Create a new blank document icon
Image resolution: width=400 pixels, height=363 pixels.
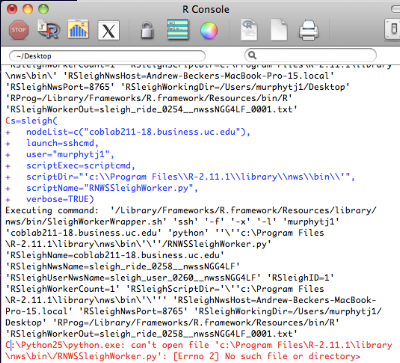(279, 30)
